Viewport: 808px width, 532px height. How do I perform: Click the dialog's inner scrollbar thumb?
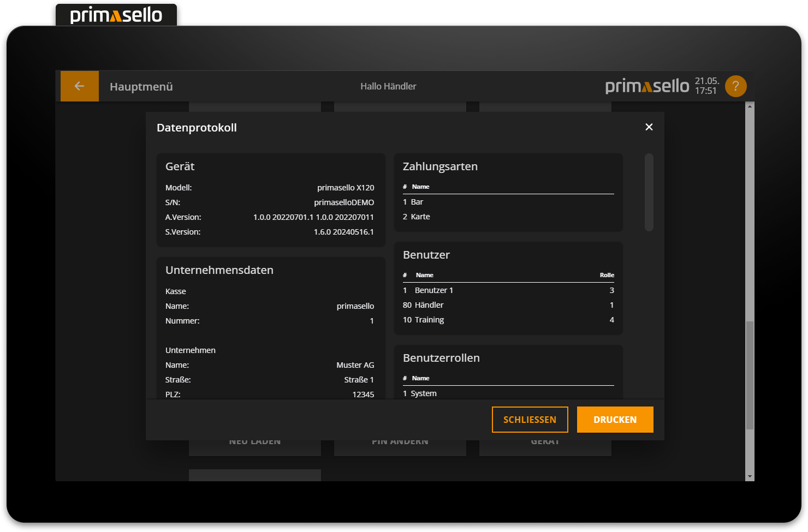pos(649,193)
